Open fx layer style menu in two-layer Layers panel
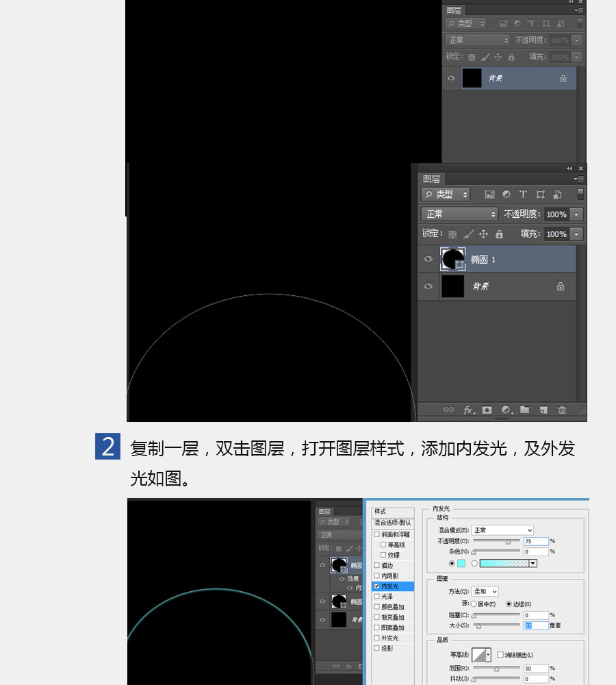 (x=469, y=410)
